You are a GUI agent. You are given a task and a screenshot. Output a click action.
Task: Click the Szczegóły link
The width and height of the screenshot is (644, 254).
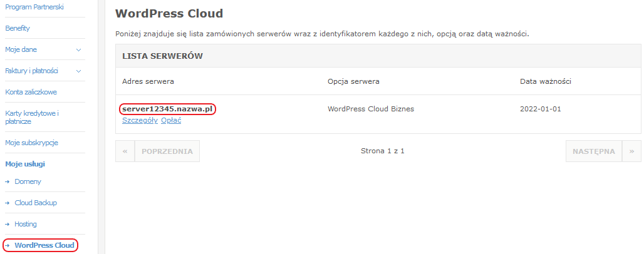point(140,120)
